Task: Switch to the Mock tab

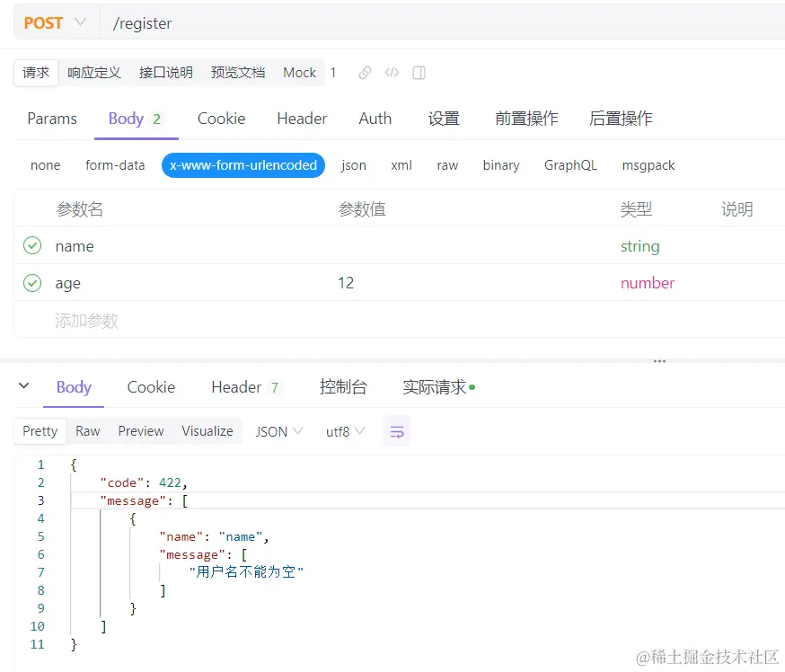Action: (x=299, y=73)
